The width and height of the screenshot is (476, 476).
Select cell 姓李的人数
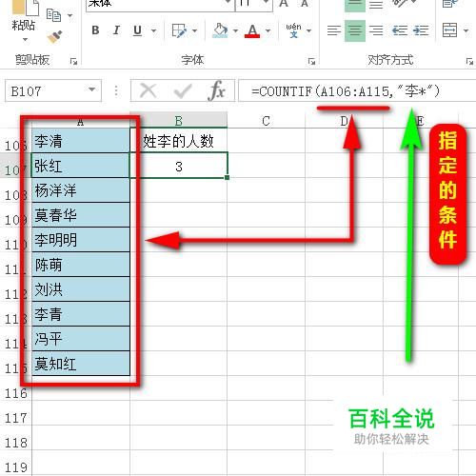coord(179,141)
